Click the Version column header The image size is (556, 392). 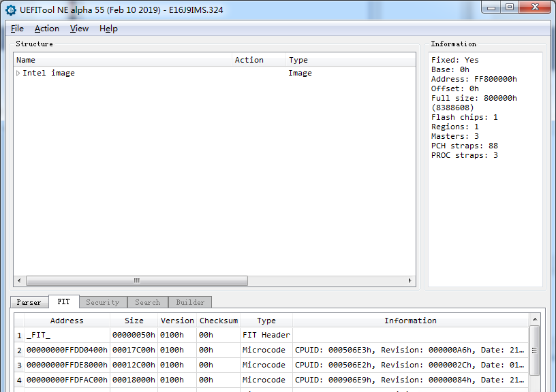(x=177, y=321)
